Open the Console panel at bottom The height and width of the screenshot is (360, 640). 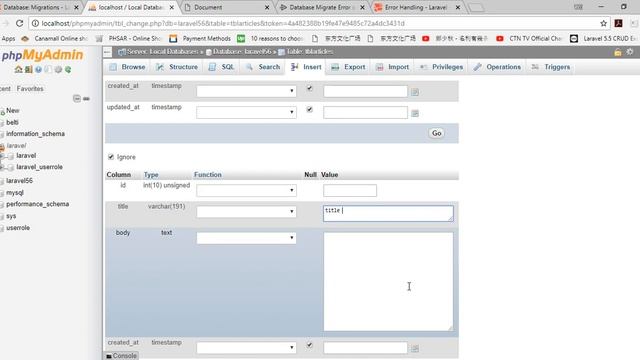[121, 356]
